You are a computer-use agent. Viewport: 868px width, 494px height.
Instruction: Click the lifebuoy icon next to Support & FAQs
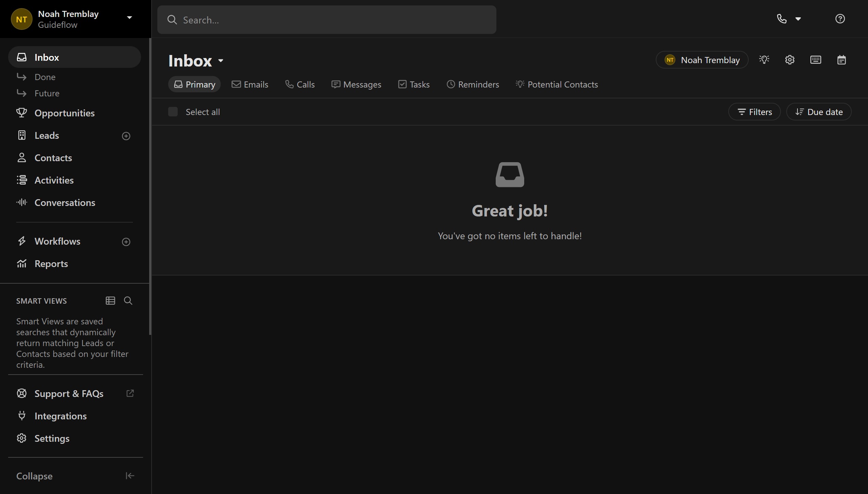point(22,393)
